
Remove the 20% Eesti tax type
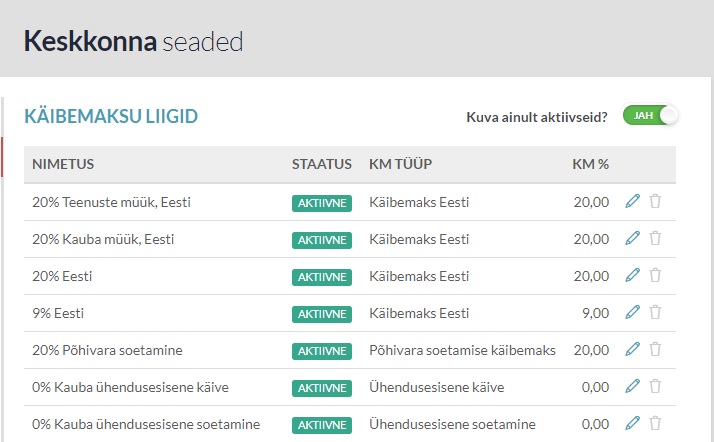[655, 275]
